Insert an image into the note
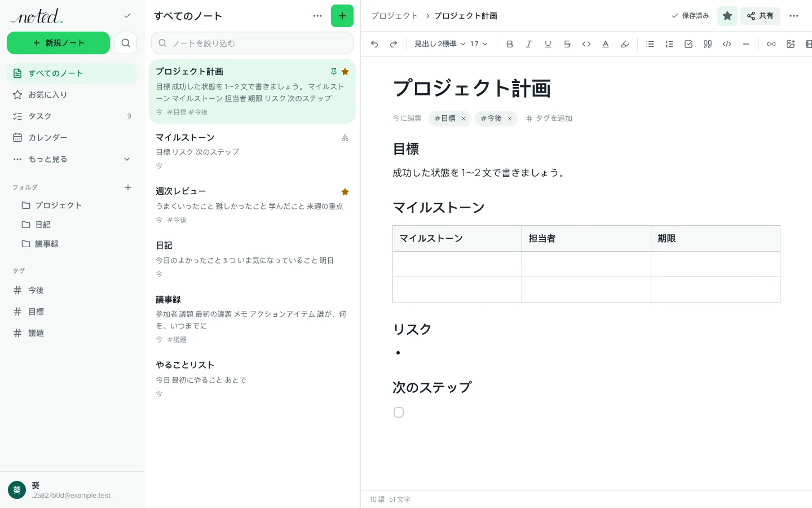Screen dimensions: 812x508 (791, 44)
